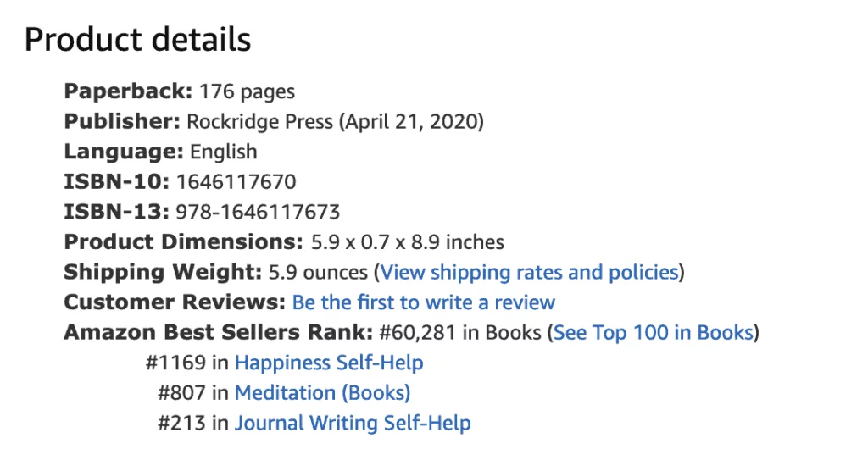Click the Customer Reviews label
Image resolution: width=868 pixels, height=460 pixels.
175,302
